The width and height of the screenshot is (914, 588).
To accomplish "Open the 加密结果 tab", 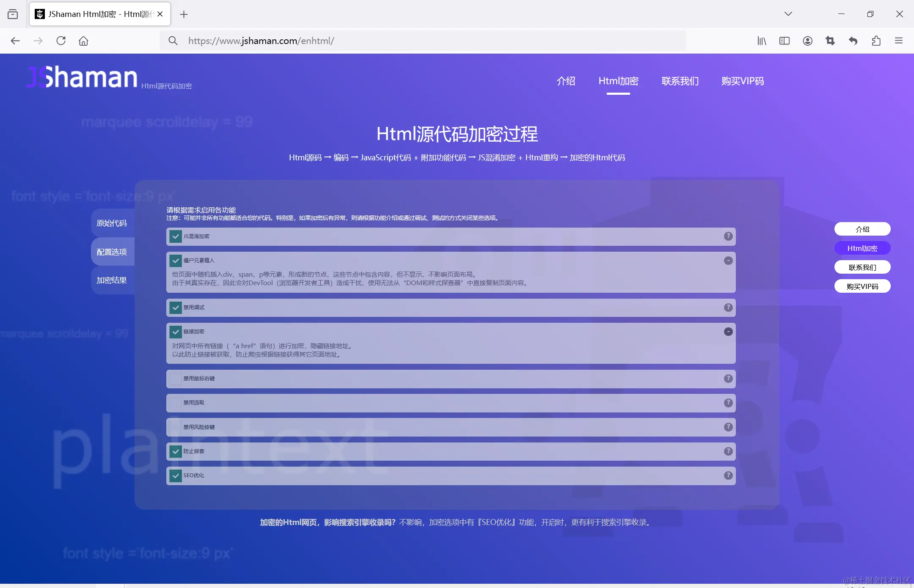I will 112,280.
